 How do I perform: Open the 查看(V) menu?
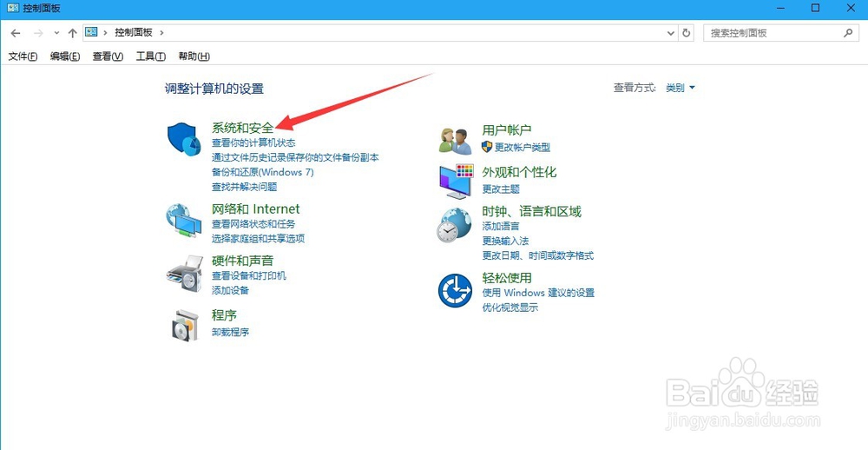[108, 56]
